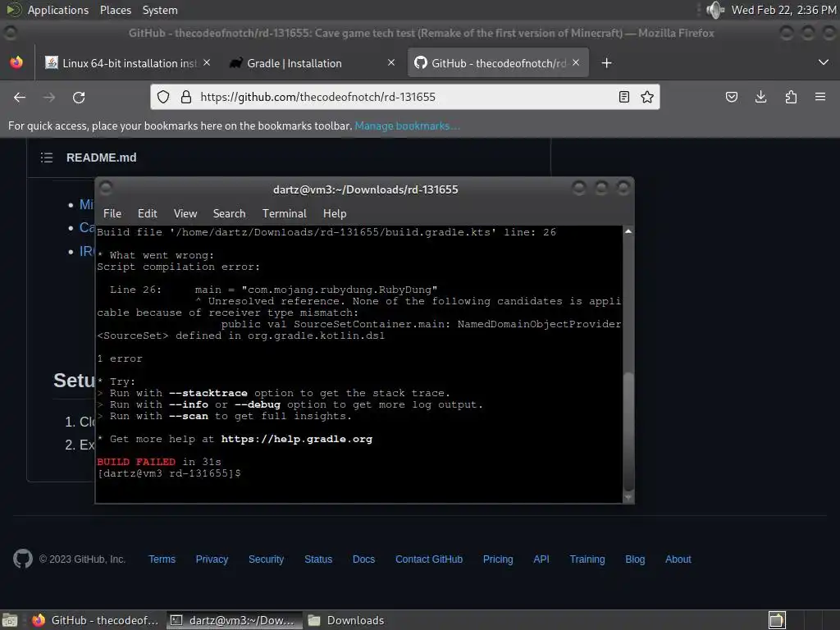The image size is (840, 630).
Task: Click the terminal window menu button
Action: tap(106, 188)
